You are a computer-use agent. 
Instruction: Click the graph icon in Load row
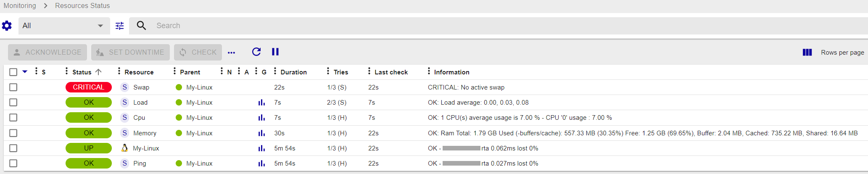click(x=261, y=103)
